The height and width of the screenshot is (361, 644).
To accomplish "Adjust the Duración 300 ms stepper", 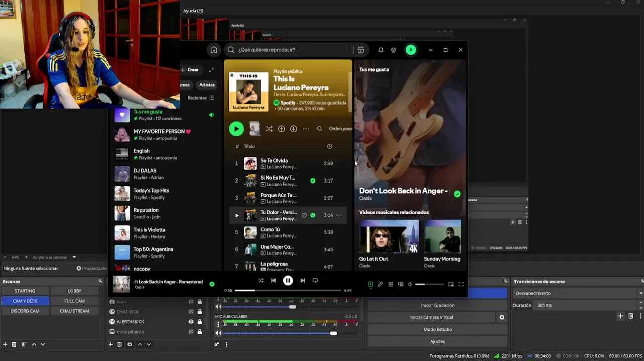I will 641,305.
